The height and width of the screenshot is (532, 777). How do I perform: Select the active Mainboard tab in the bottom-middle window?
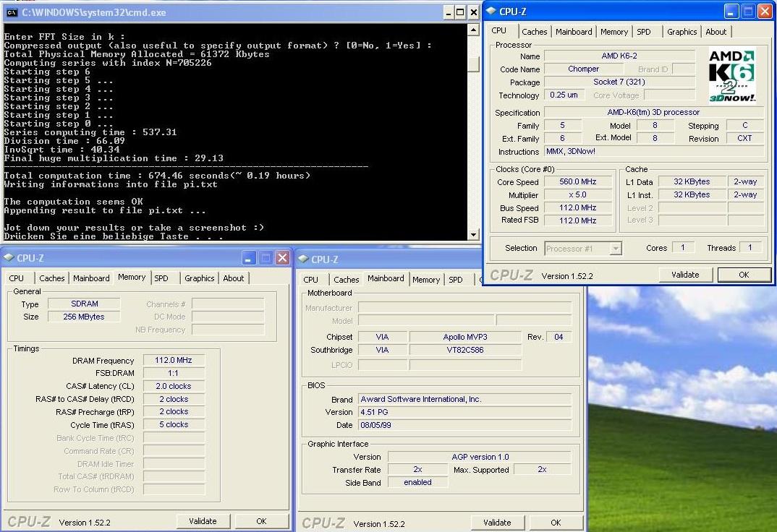[386, 278]
